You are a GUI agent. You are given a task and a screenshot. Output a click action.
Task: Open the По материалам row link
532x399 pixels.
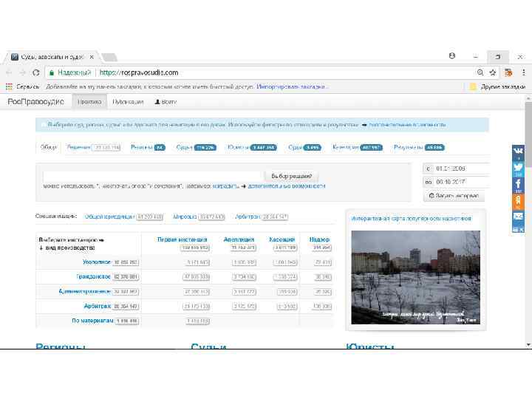pyautogui.click(x=92, y=321)
